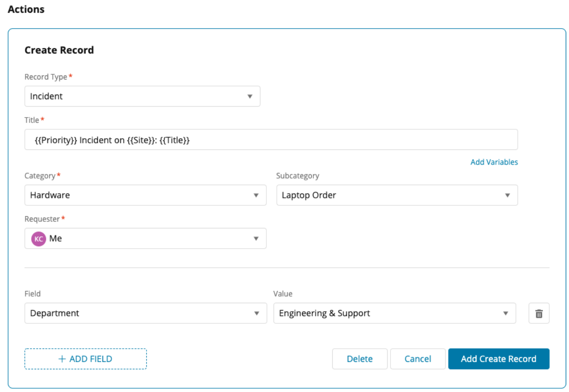Click the plus icon on ADD FIELD
This screenshot has width=569, height=392.
click(62, 359)
